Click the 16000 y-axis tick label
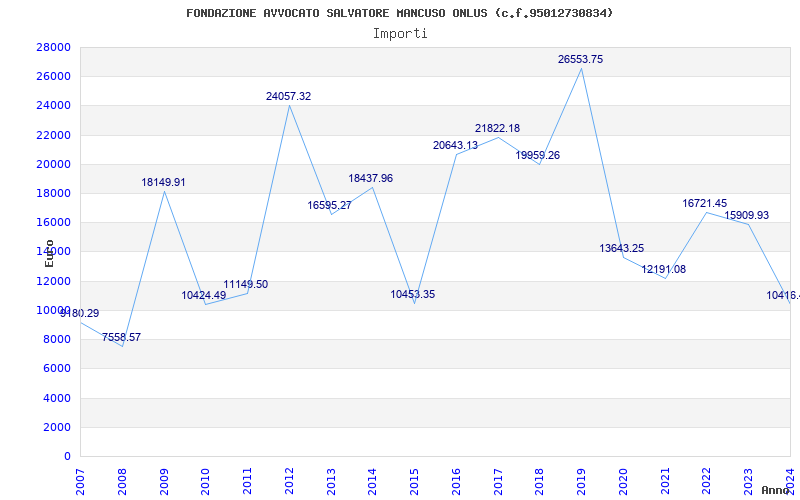 coord(54,222)
